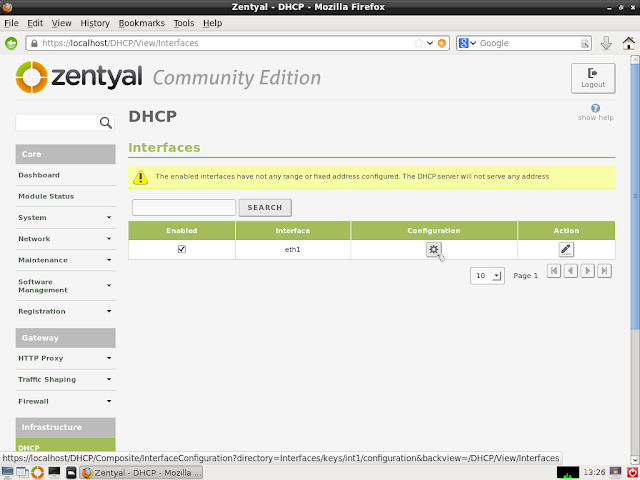The image size is (640, 480).
Task: Click the Enabled column header
Action: coord(182,231)
